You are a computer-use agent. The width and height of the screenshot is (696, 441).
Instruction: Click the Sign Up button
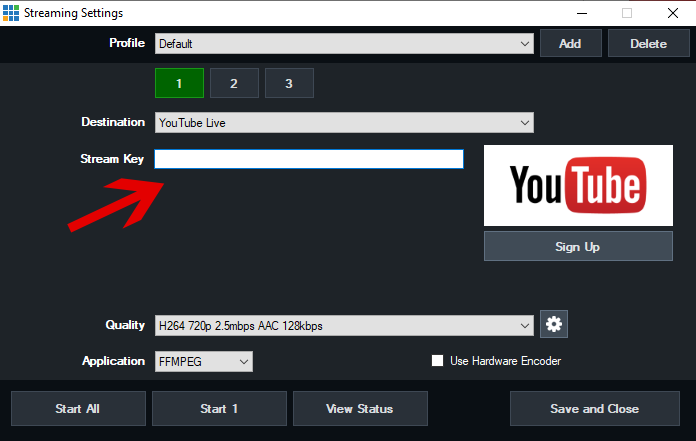coord(578,246)
